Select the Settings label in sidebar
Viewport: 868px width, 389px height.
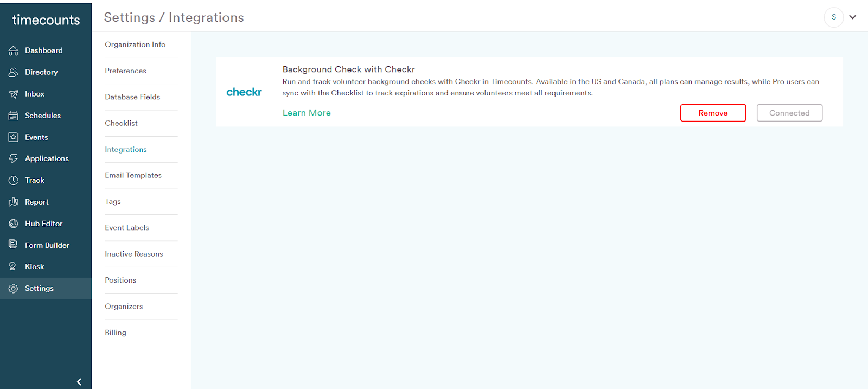tap(39, 288)
